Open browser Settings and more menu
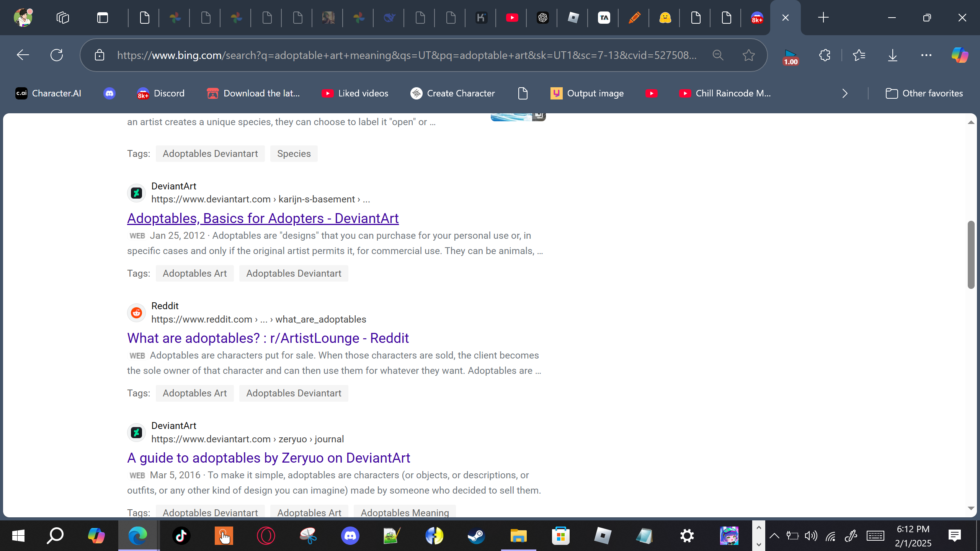The width and height of the screenshot is (980, 551). (x=926, y=55)
